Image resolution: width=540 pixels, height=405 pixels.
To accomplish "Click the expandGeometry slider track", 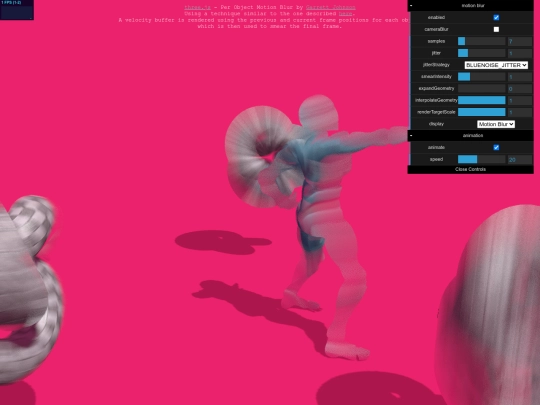I will coord(481,89).
